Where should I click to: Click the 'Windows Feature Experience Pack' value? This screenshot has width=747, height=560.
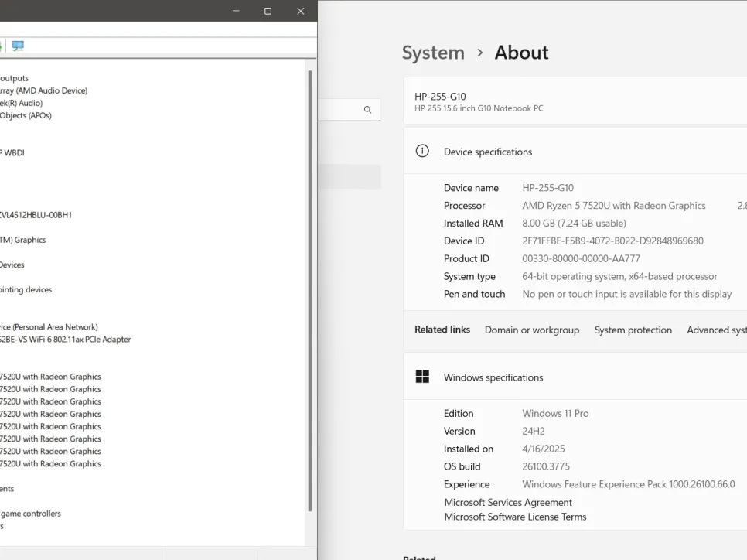[629, 484]
